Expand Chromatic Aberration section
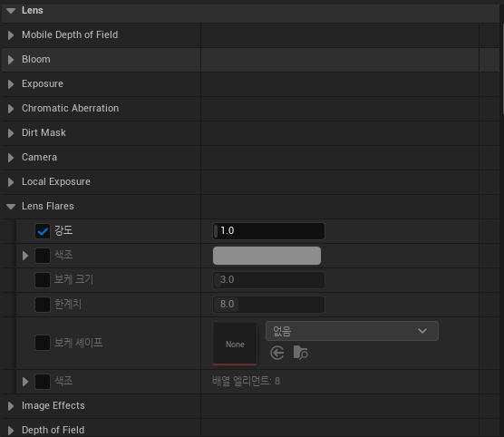Screen dimensions: 504x437 [x=11, y=109]
